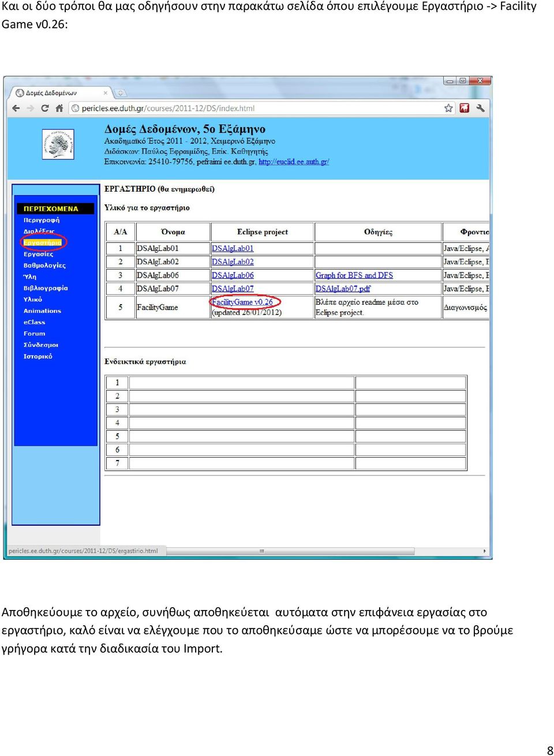Open the Graph for BFS and DFS link

click(x=354, y=275)
